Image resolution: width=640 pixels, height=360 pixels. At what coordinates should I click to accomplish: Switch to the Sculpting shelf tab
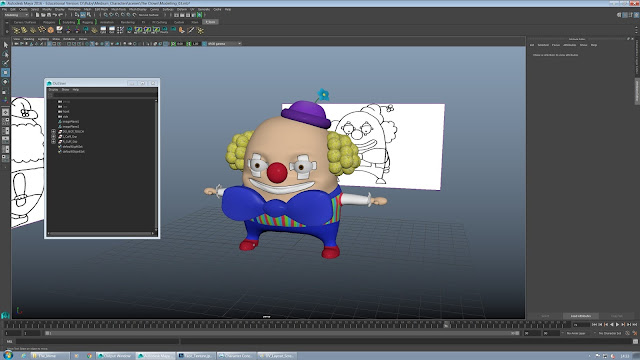pos(69,22)
